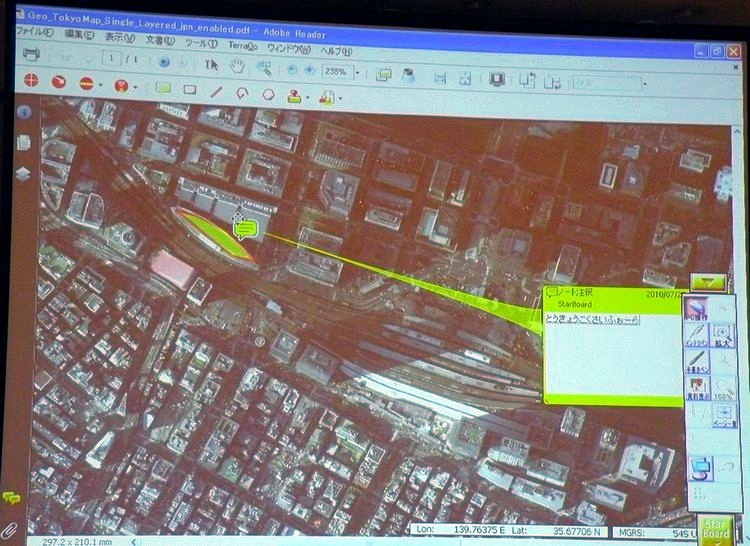The image size is (750, 546).
Task: Select the Polygon cloud markup tool
Action: pos(243,93)
